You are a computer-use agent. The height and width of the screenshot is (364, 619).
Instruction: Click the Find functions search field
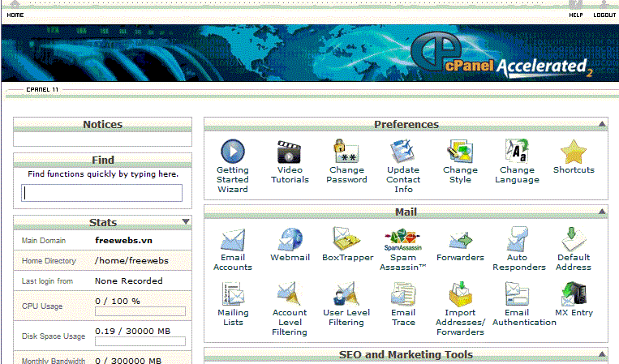point(102,193)
